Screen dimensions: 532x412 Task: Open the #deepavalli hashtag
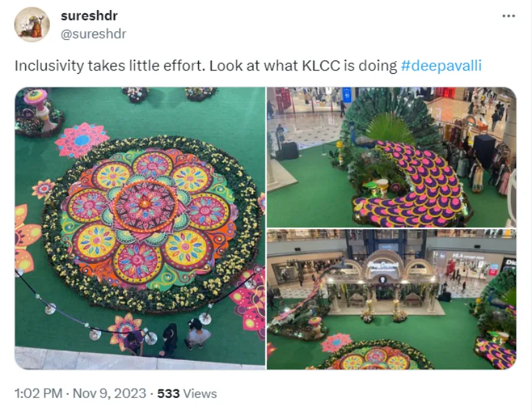[441, 66]
